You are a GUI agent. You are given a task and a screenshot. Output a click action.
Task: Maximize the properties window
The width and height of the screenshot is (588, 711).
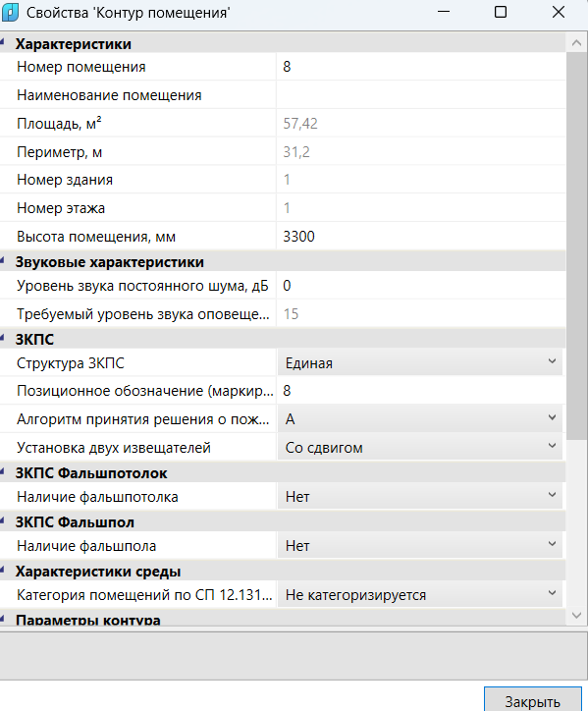click(x=501, y=12)
